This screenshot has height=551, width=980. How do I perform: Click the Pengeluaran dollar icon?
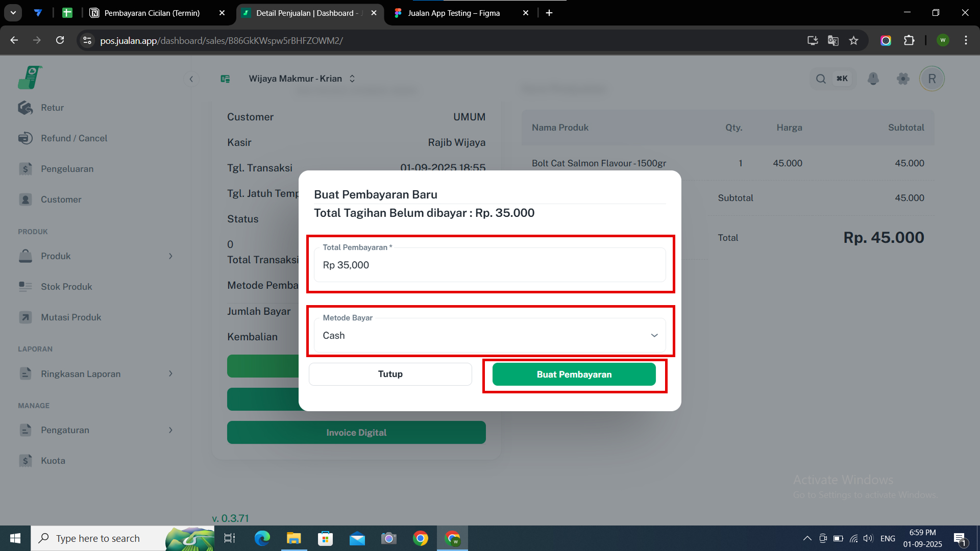point(26,169)
